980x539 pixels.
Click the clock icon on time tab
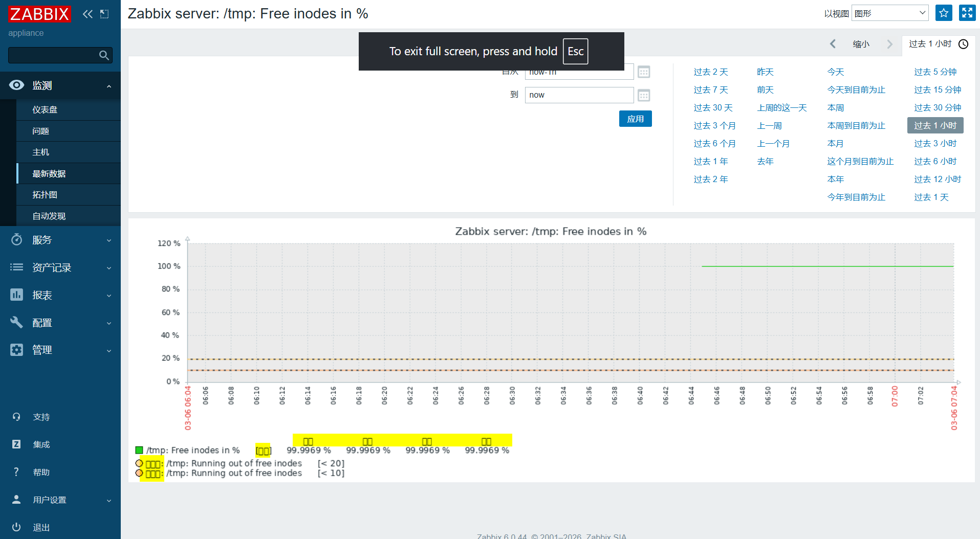coord(963,44)
